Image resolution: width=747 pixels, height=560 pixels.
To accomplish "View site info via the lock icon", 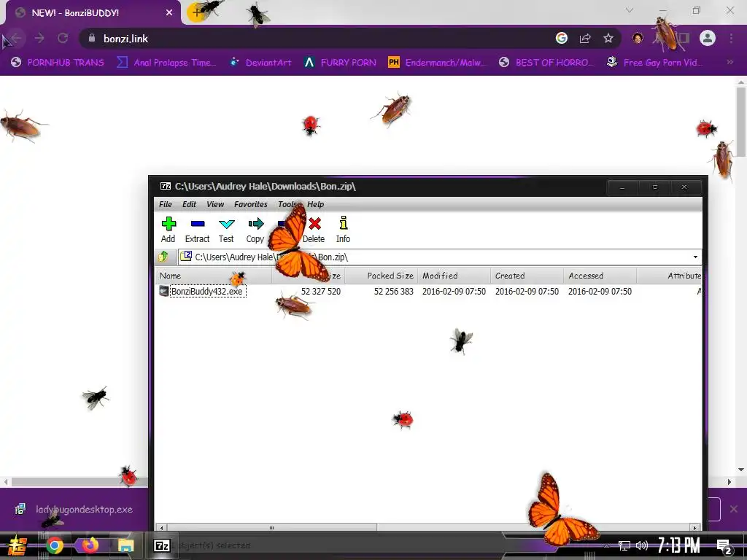I will [x=92, y=38].
